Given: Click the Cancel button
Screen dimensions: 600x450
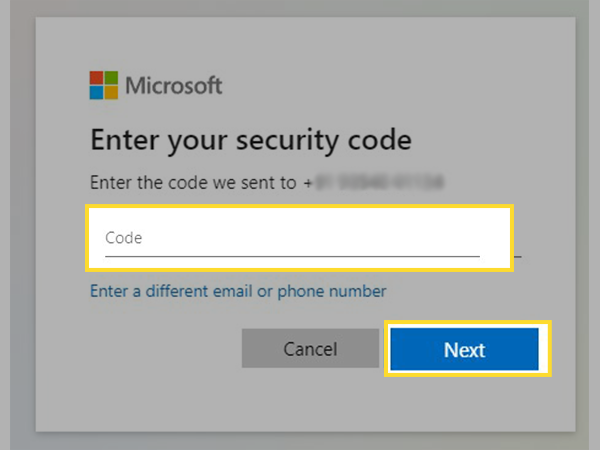Looking at the screenshot, I should [310, 348].
